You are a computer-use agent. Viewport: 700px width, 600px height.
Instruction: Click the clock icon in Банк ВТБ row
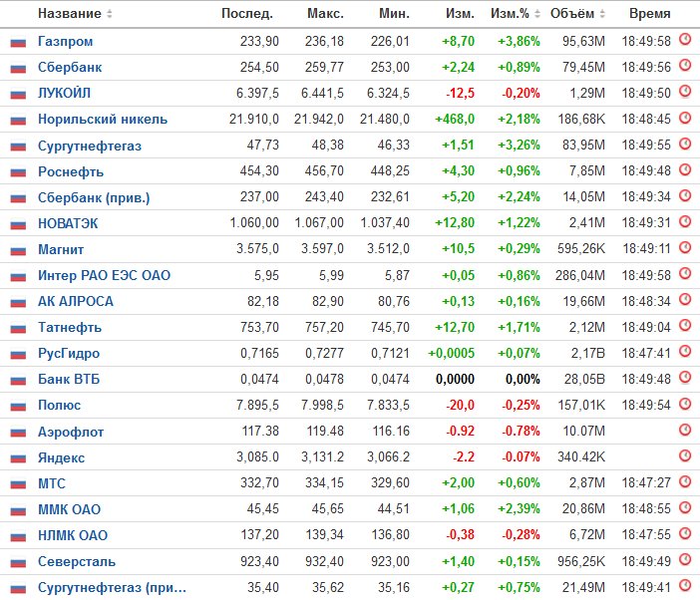pos(685,378)
